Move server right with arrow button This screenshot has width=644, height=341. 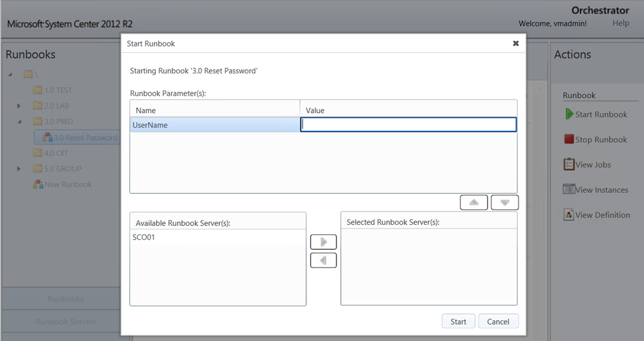[323, 242]
